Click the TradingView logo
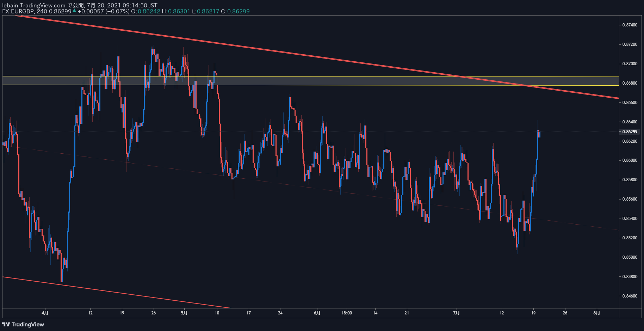 [23, 324]
